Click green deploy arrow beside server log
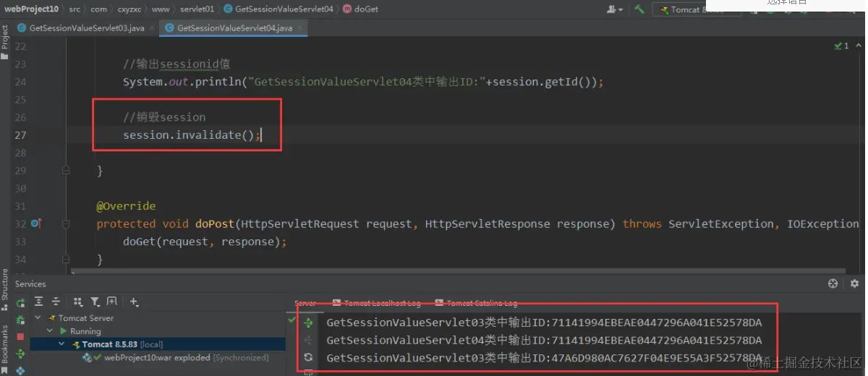Viewport: 868px width, 376px height. (x=309, y=323)
